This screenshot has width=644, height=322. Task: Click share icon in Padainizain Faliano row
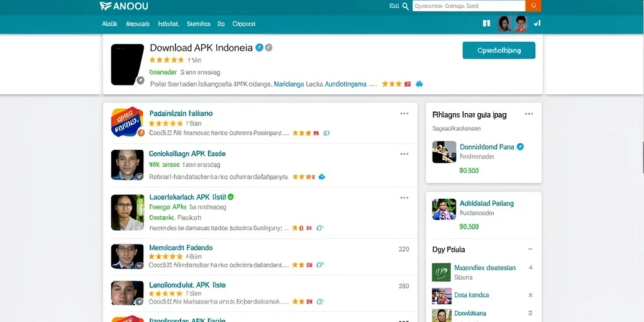coord(326,133)
